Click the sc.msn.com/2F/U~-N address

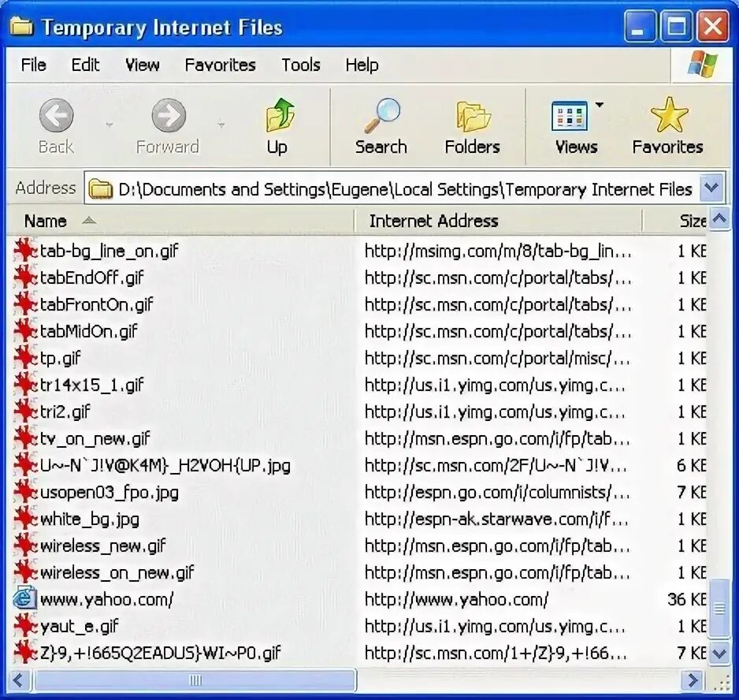(496, 466)
